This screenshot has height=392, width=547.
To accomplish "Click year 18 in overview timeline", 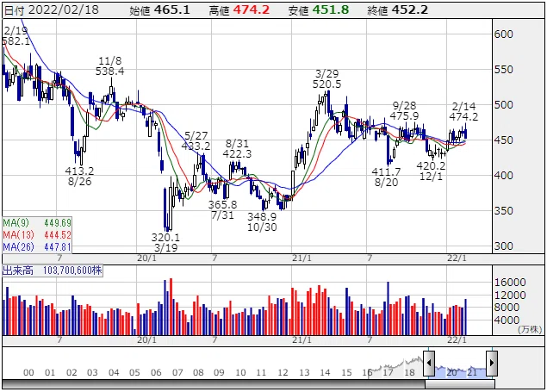I will click(409, 373).
